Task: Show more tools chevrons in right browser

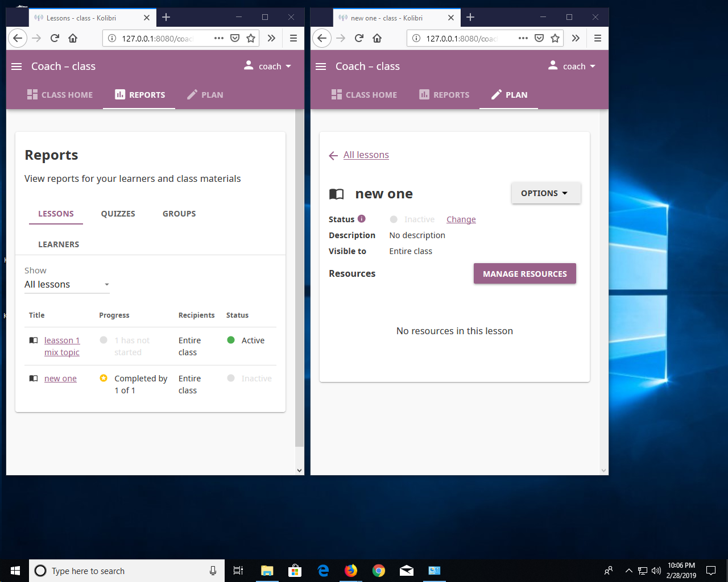Action: (x=576, y=38)
